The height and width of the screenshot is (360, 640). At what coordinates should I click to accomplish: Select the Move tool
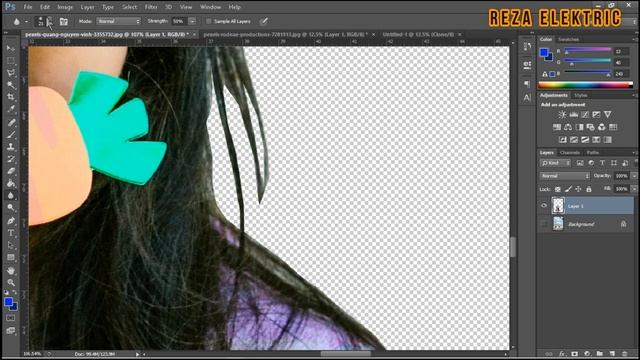tap(11, 48)
